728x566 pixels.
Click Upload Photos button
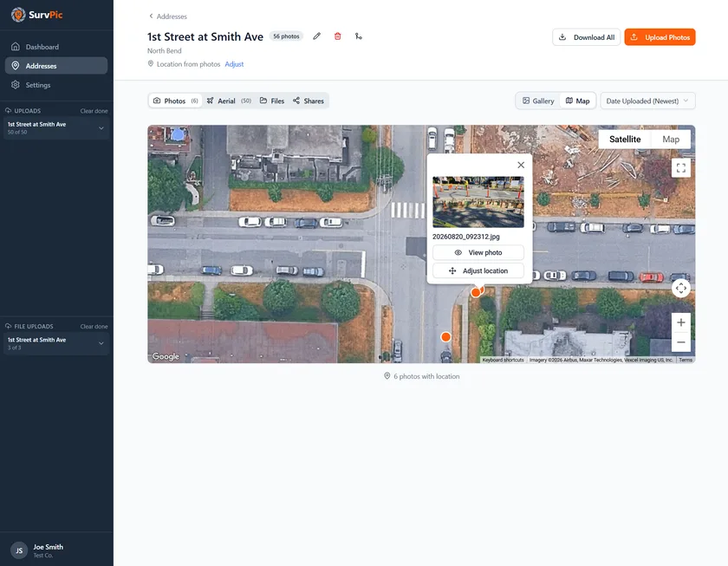[660, 37]
